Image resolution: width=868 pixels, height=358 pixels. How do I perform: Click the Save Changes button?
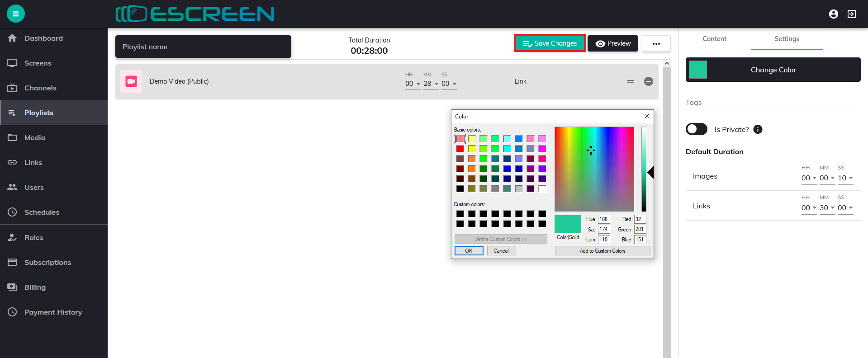click(550, 43)
